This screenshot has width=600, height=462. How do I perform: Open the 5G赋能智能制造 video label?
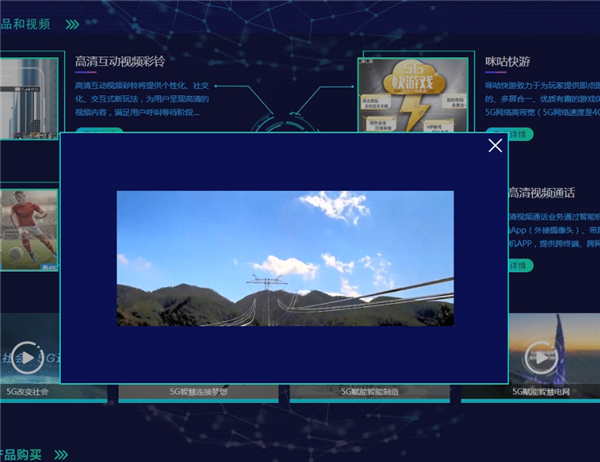[370, 392]
